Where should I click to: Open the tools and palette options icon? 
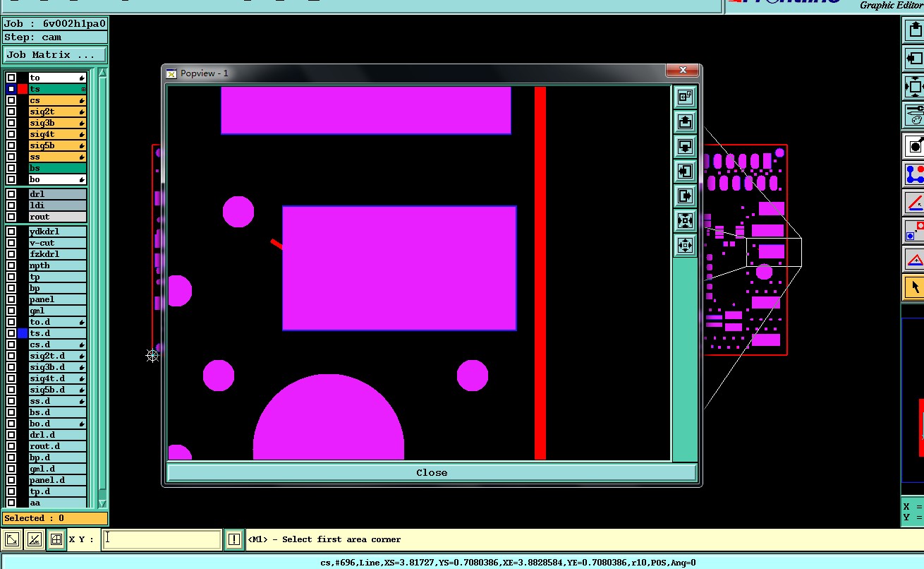(x=915, y=114)
